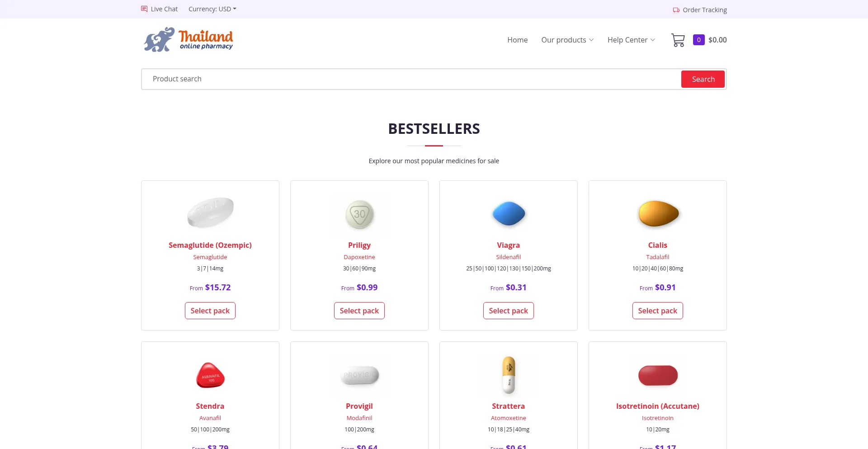Expand the Our products menu
Image resolution: width=868 pixels, height=449 pixels.
click(567, 40)
